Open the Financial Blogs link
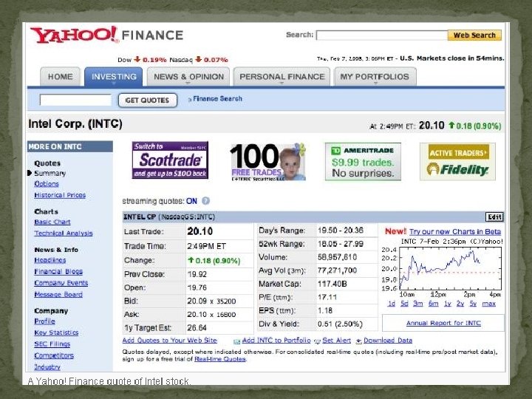This screenshot has width=532, height=399. (58, 271)
